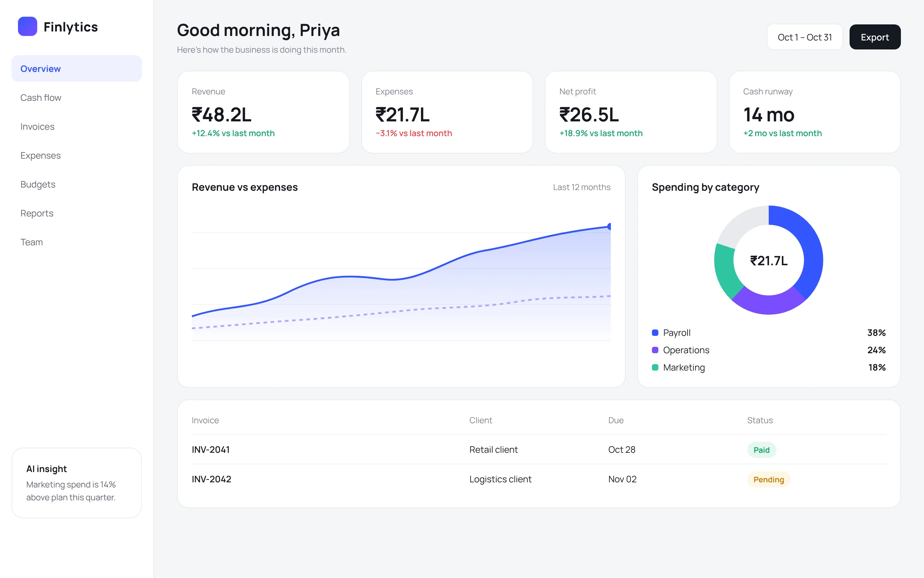Click the Nov 02 due date

(622, 479)
